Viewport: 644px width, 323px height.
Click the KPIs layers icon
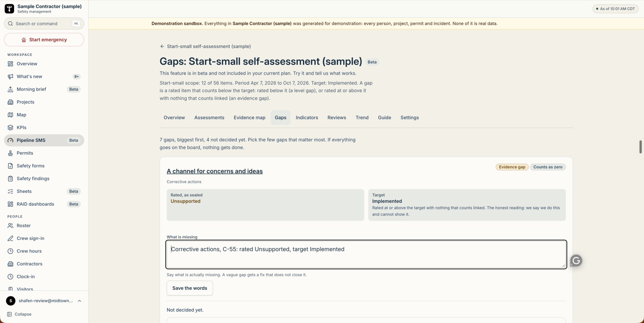10,128
